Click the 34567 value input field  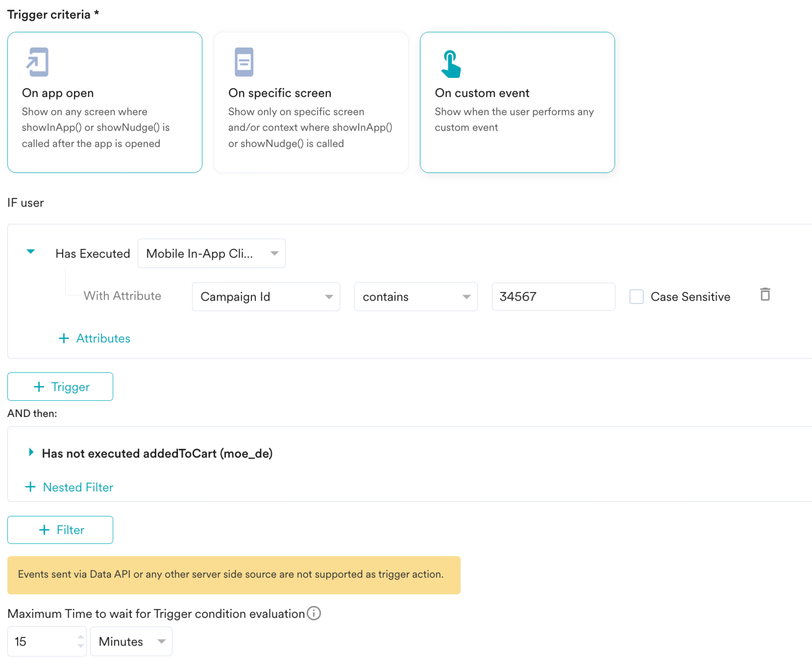(x=553, y=296)
